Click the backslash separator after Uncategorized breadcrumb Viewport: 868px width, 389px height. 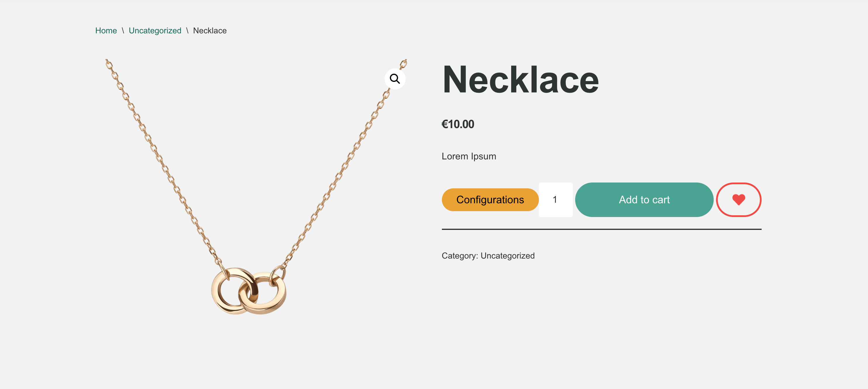pos(187,30)
